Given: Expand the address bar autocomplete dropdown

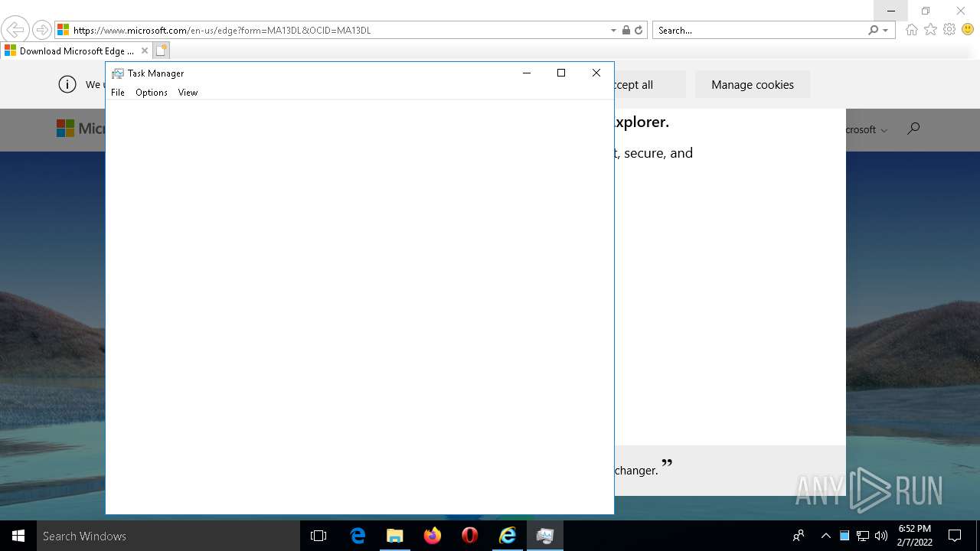Looking at the screenshot, I should pyautogui.click(x=613, y=31).
